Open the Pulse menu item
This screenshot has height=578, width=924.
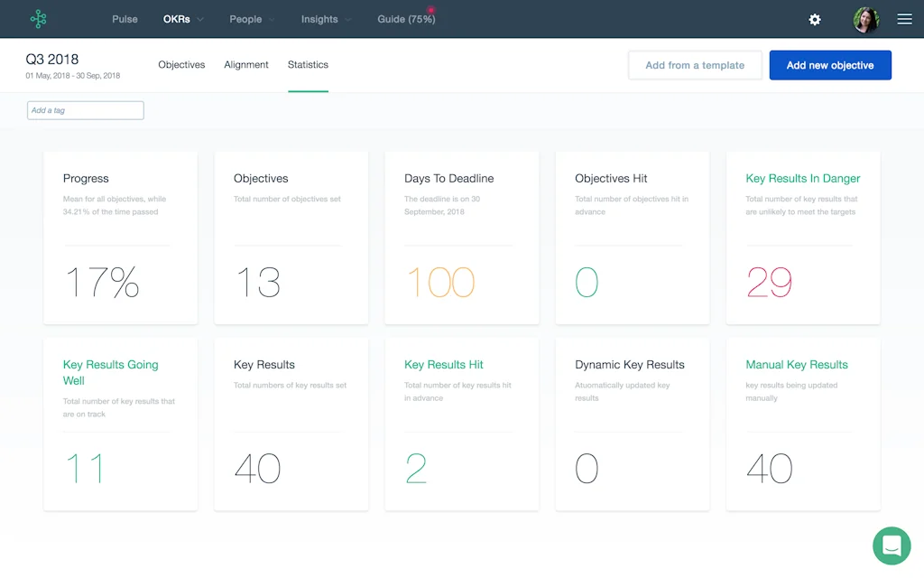point(125,18)
